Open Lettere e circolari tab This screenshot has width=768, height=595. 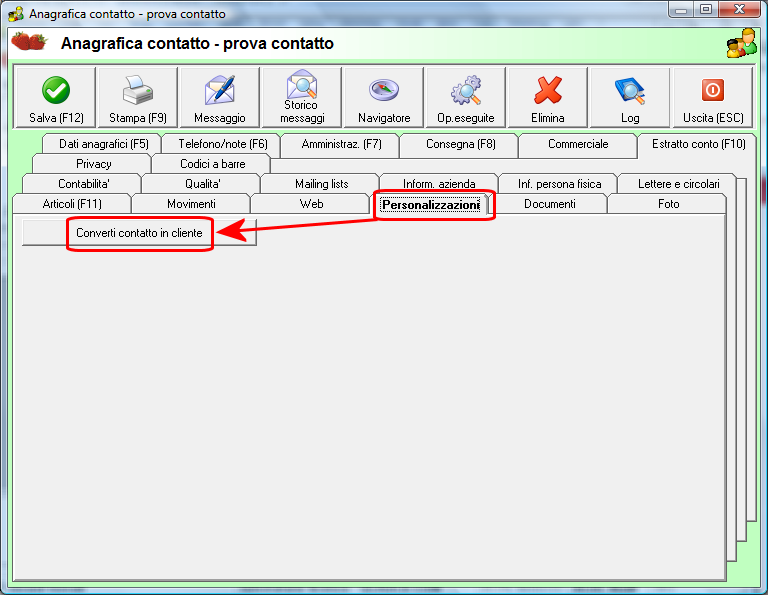[678, 184]
